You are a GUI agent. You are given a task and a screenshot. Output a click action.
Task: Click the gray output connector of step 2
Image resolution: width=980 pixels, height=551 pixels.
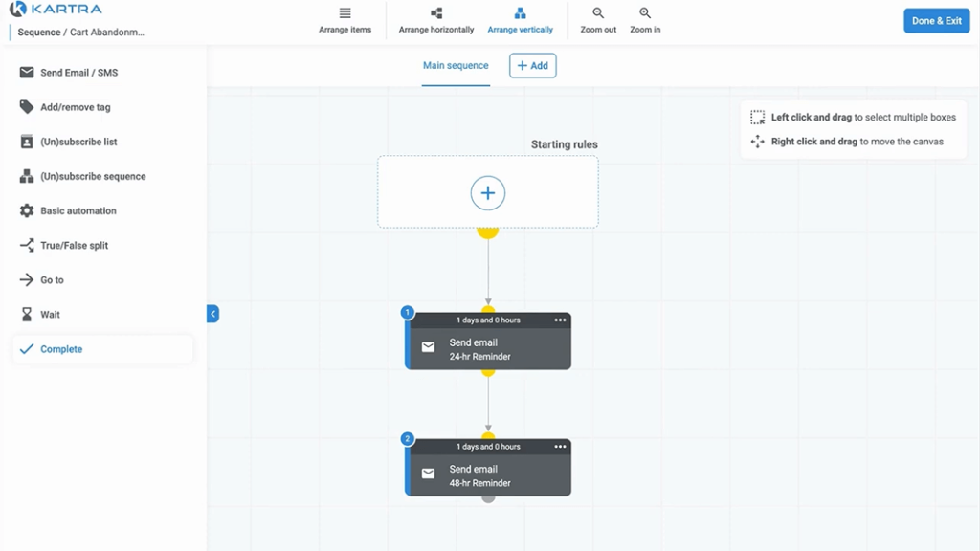tap(488, 498)
